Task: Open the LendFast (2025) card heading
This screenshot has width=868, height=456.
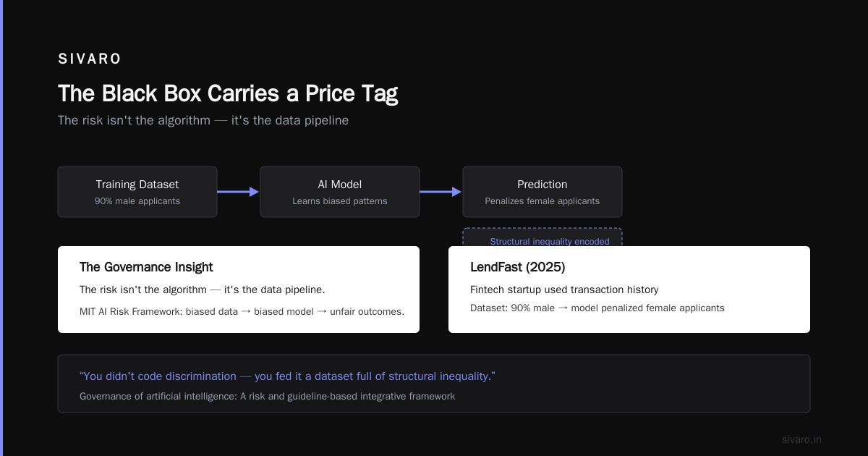Action: point(518,267)
